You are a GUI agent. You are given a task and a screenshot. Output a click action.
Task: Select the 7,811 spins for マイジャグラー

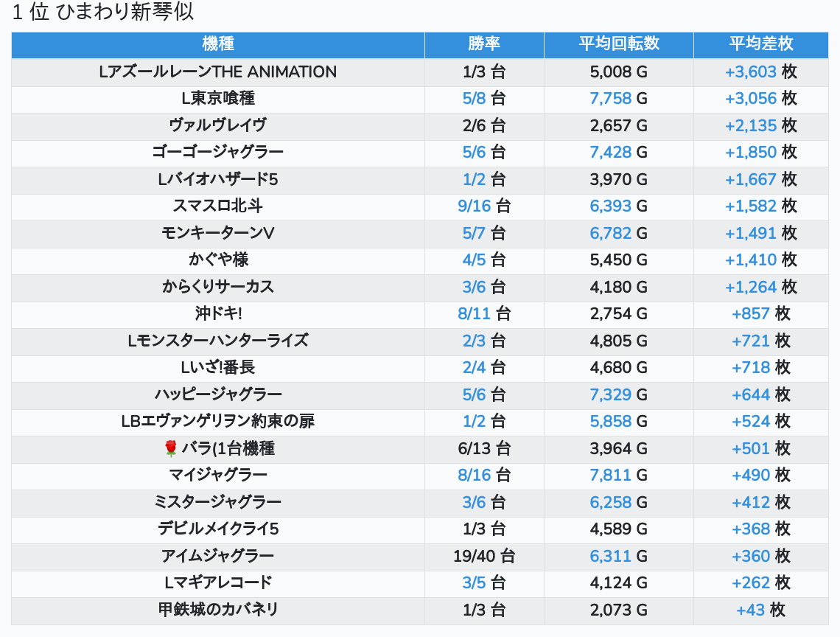coord(610,475)
